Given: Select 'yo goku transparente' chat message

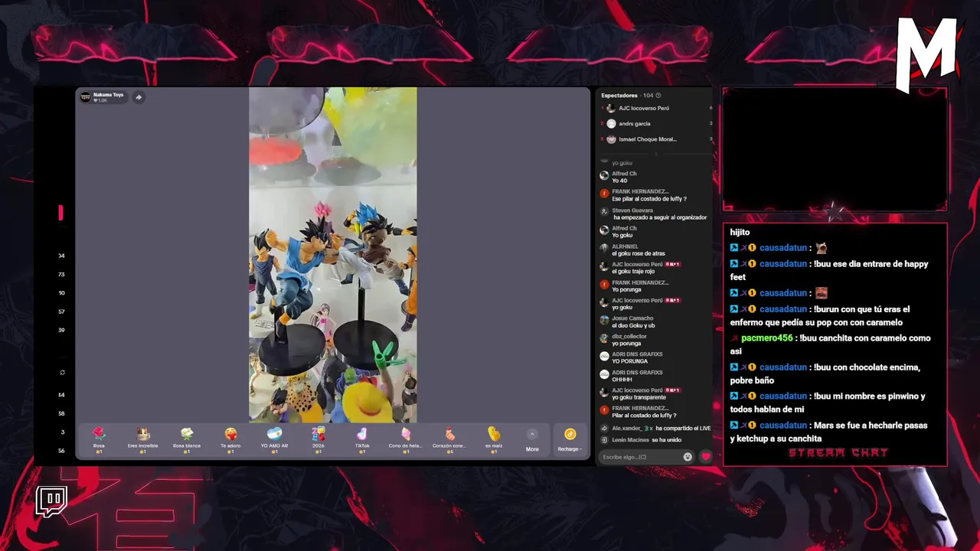Looking at the screenshot, I should tap(639, 397).
